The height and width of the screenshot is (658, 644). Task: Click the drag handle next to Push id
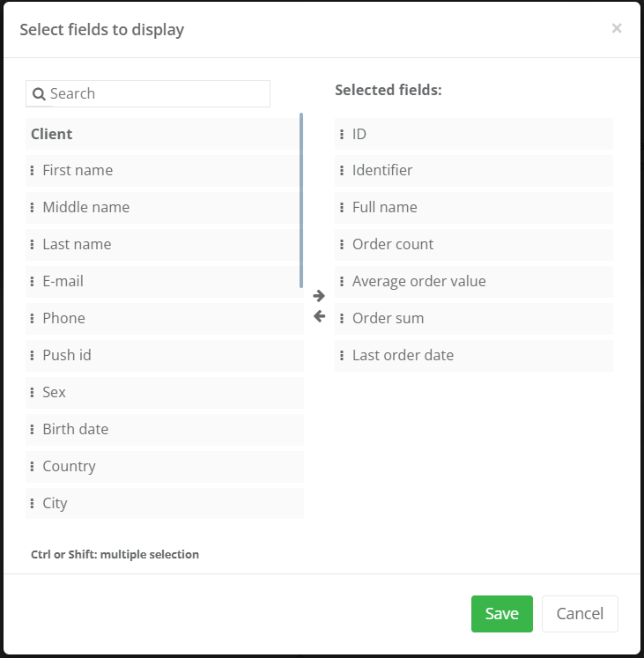(33, 356)
